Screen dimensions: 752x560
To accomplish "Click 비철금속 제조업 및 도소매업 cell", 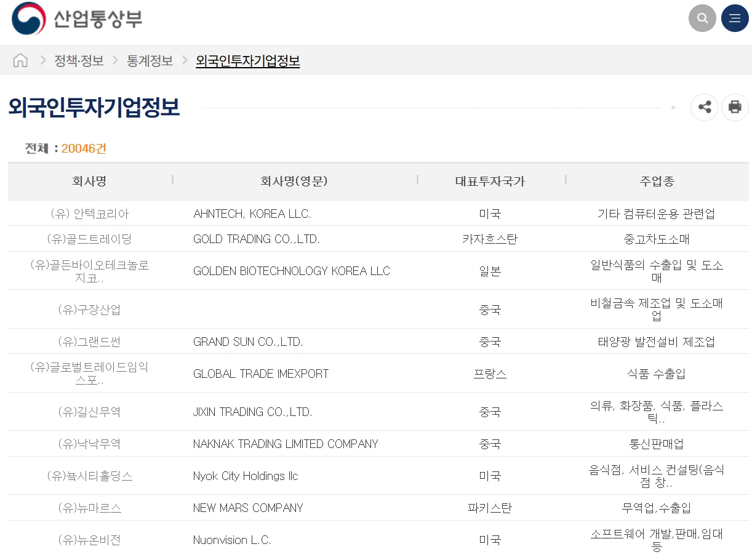I will click(657, 310).
